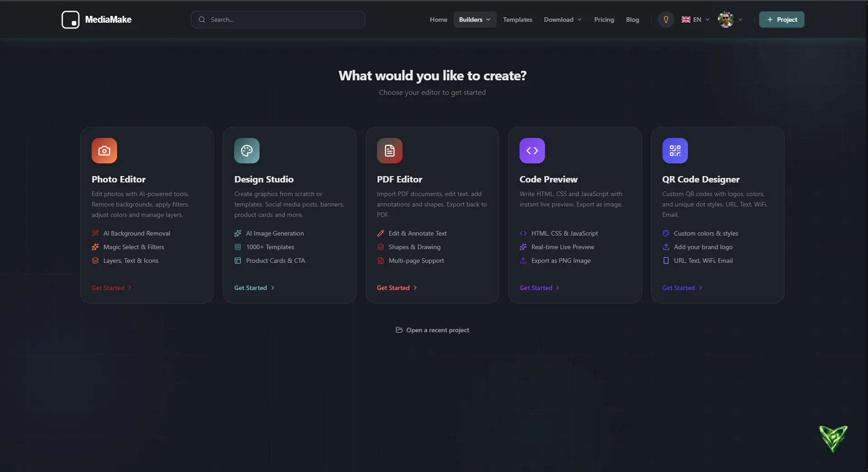Click the PDF Editor document icon

[390, 151]
